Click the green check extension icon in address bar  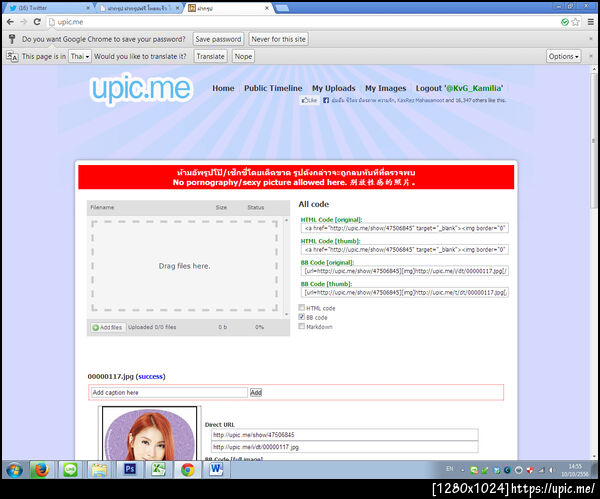point(565,22)
